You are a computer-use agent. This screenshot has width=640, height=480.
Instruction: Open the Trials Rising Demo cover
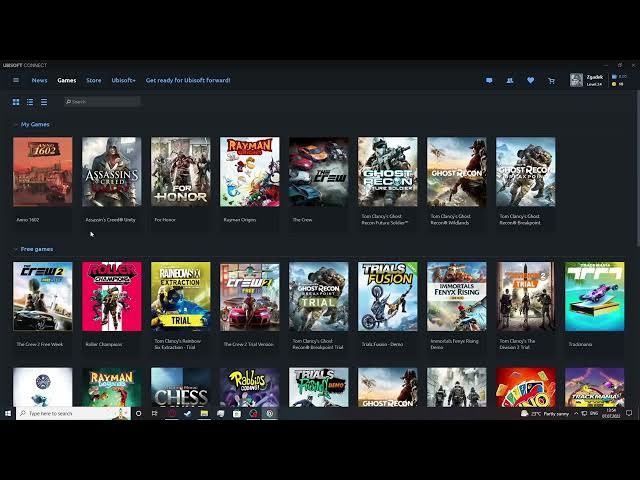[x=318, y=387]
